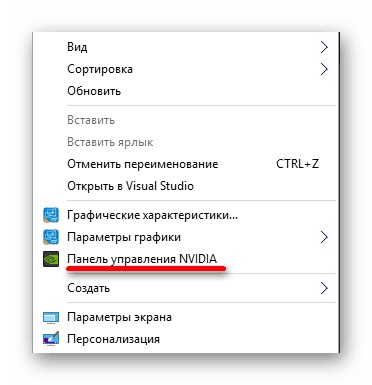The image size is (372, 385).
Task: Select the Вид menu entry text
Action: [x=77, y=47]
